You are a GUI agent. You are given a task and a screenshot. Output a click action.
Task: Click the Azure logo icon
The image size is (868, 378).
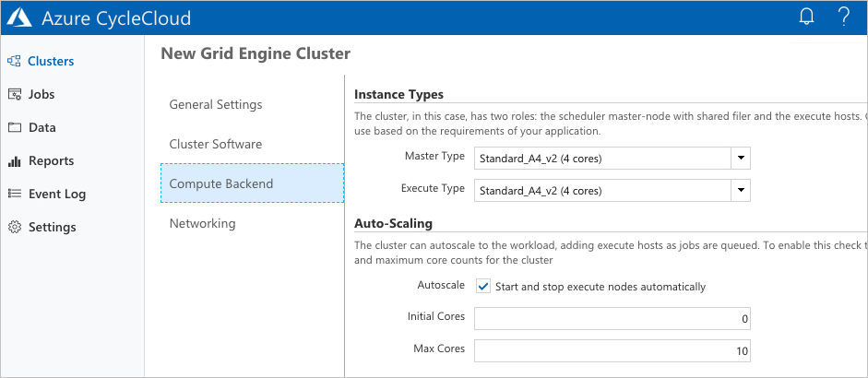(18, 17)
